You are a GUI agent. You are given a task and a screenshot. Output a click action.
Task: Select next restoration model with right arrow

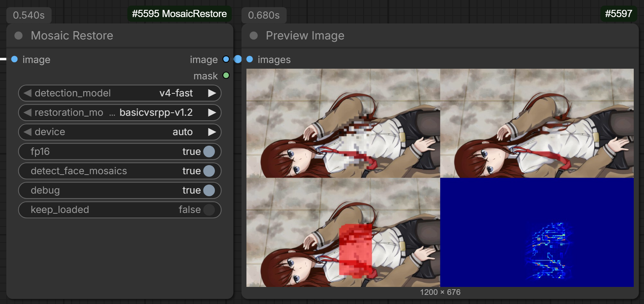(x=212, y=112)
